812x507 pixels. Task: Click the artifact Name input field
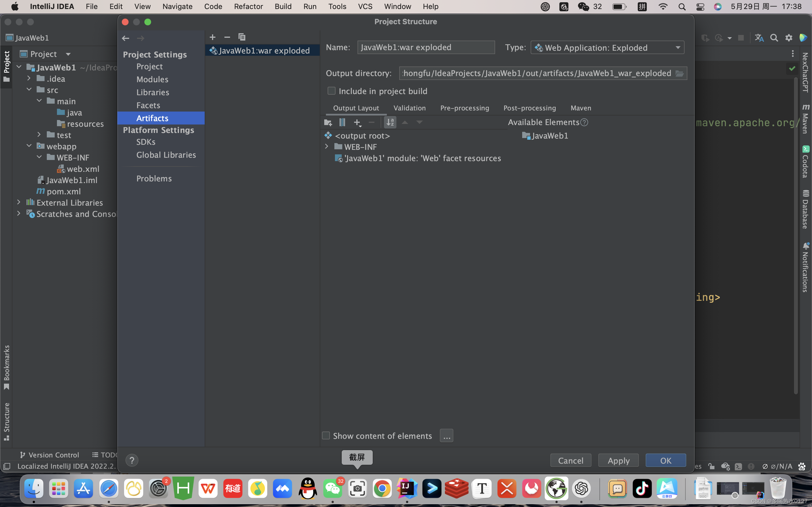[425, 47]
